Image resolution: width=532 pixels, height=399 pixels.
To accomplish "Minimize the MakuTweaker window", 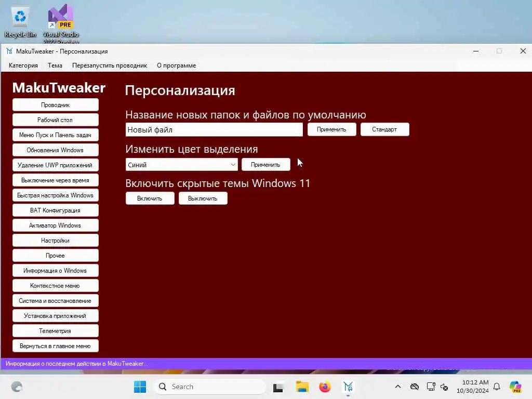I will point(476,51).
